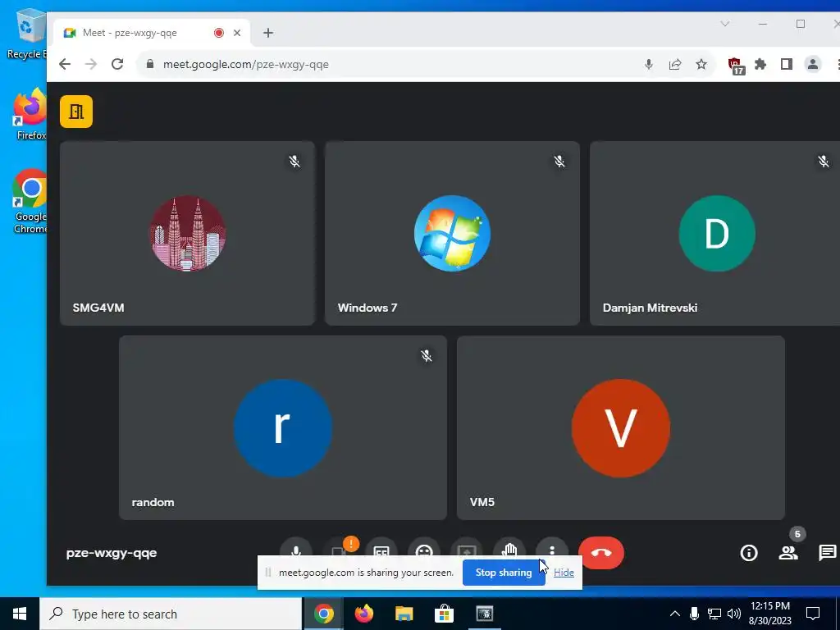The width and height of the screenshot is (840, 630).
Task: Click the Hide link on sharing bar
Action: click(564, 572)
